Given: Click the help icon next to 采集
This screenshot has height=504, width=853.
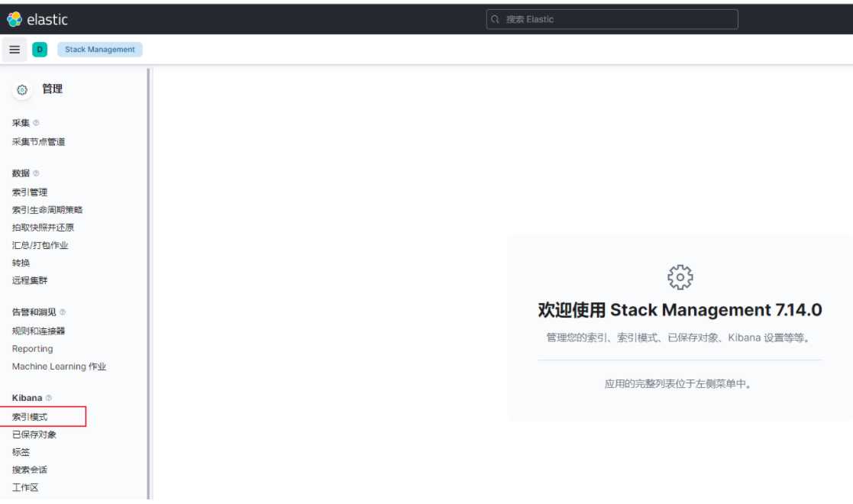Looking at the screenshot, I should coord(36,123).
